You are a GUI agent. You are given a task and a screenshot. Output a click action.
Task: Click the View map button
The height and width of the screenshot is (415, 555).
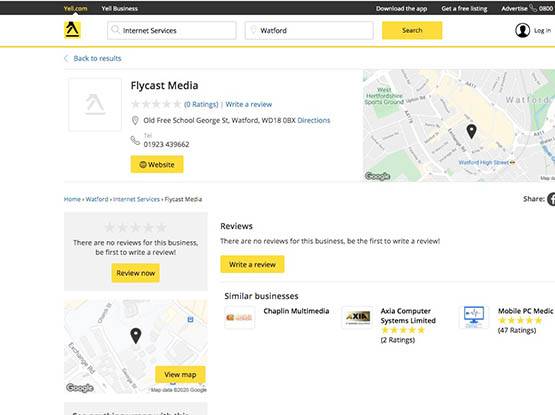(x=180, y=374)
